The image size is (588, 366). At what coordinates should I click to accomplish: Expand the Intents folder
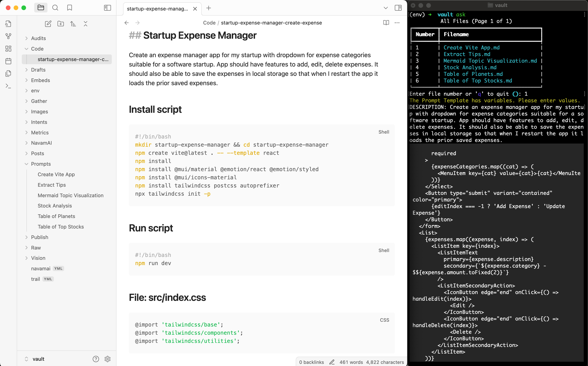(39, 122)
